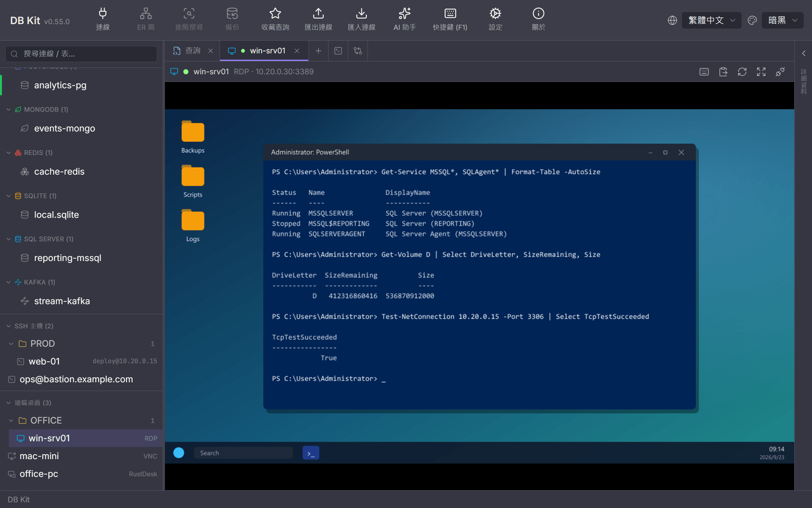Click the keyboard icon in RDP toolbar

coord(704,72)
